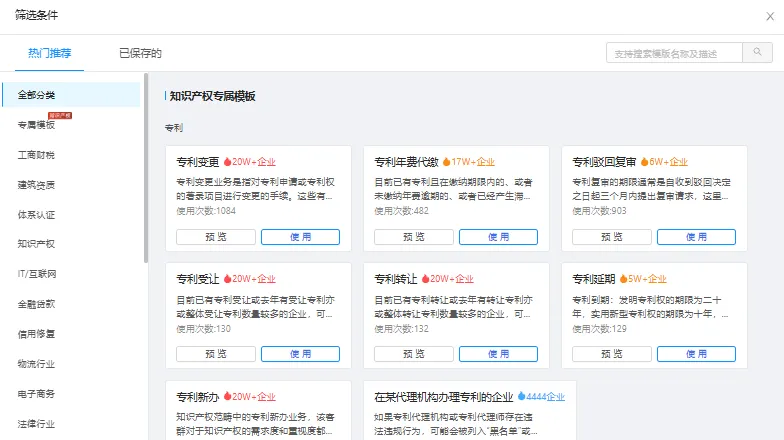This screenshot has width=784, height=440.
Task: Preview the 专利受让 template
Action: coord(216,354)
